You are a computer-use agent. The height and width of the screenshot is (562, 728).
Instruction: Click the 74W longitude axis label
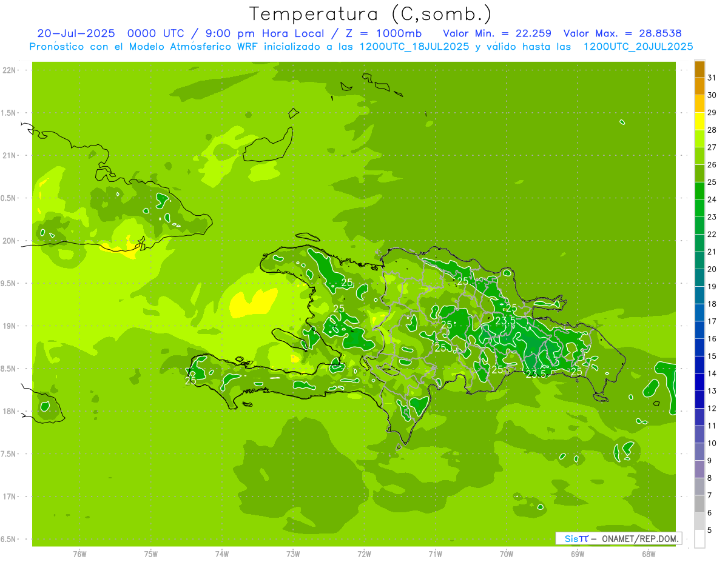222,554
